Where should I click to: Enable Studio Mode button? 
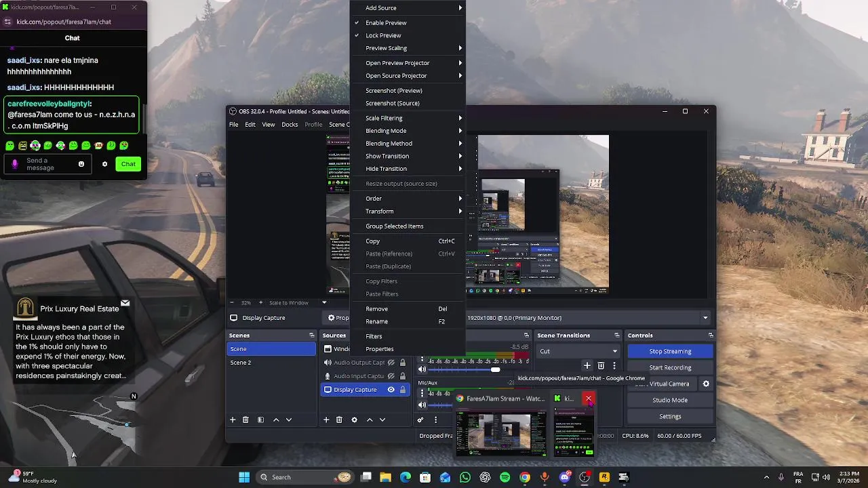tap(670, 400)
